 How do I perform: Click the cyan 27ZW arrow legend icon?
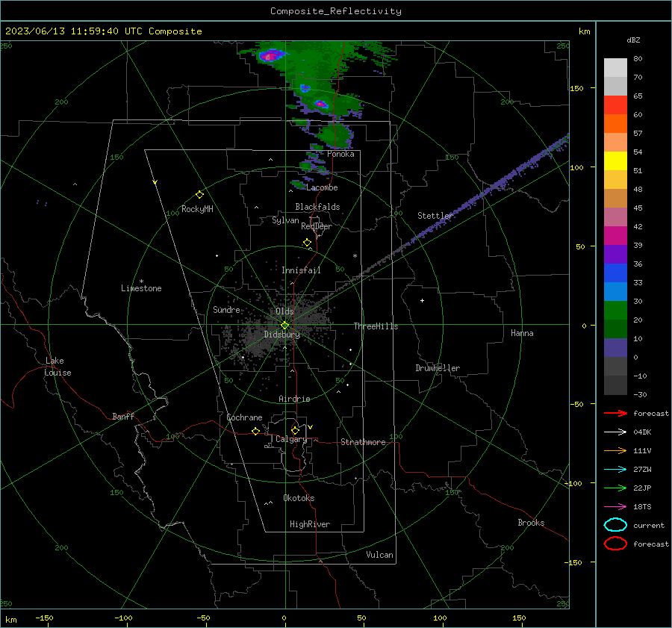(615, 470)
